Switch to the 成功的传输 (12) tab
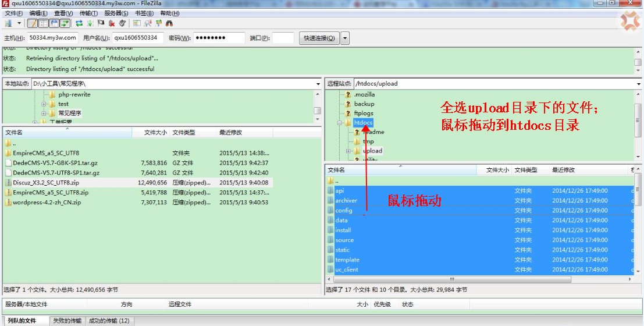The width and height of the screenshot is (644, 326). click(x=109, y=321)
